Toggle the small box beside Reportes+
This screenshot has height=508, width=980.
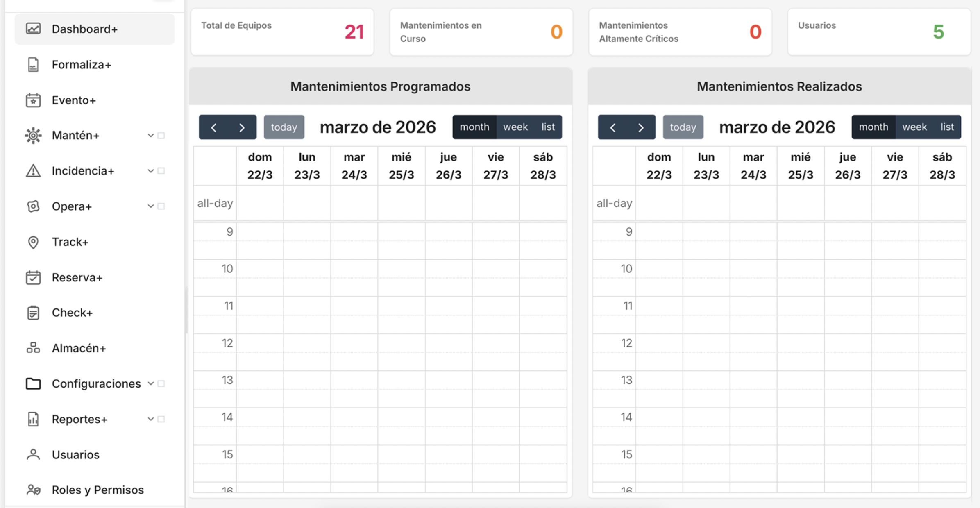[x=161, y=419]
